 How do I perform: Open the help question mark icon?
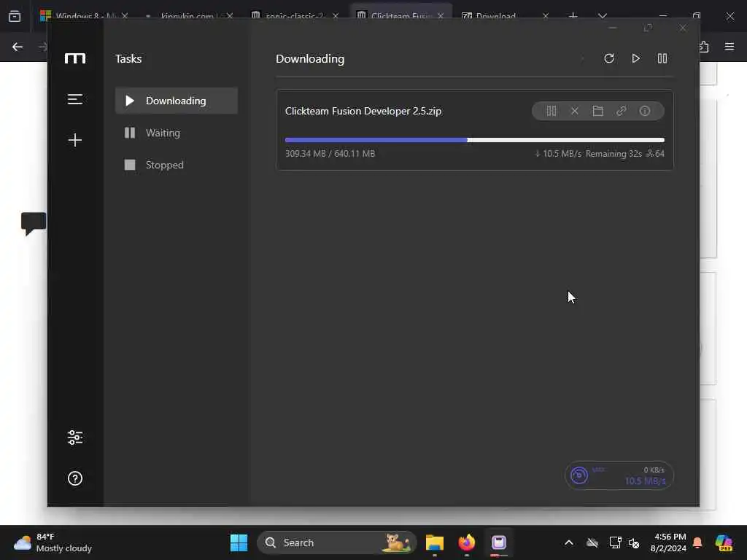pos(75,478)
